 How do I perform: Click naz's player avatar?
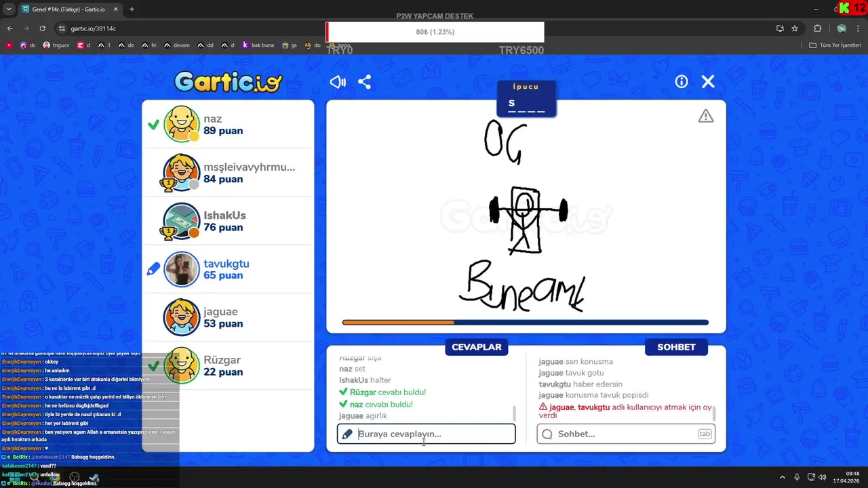[181, 124]
